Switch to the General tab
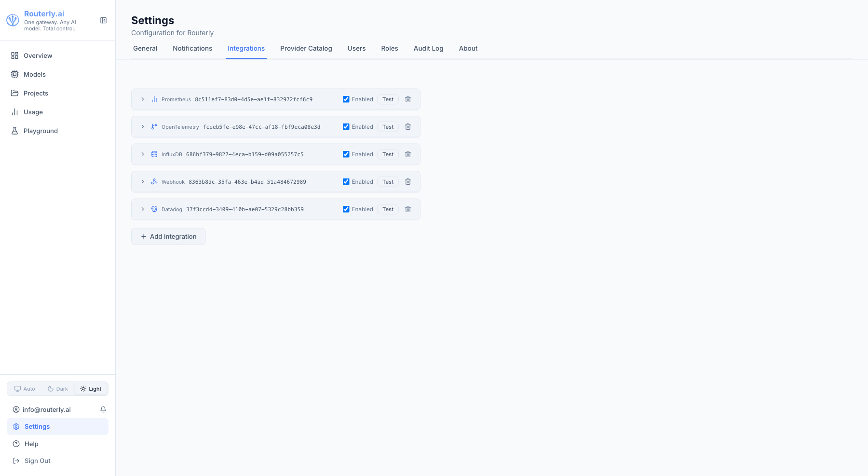 tap(145, 48)
